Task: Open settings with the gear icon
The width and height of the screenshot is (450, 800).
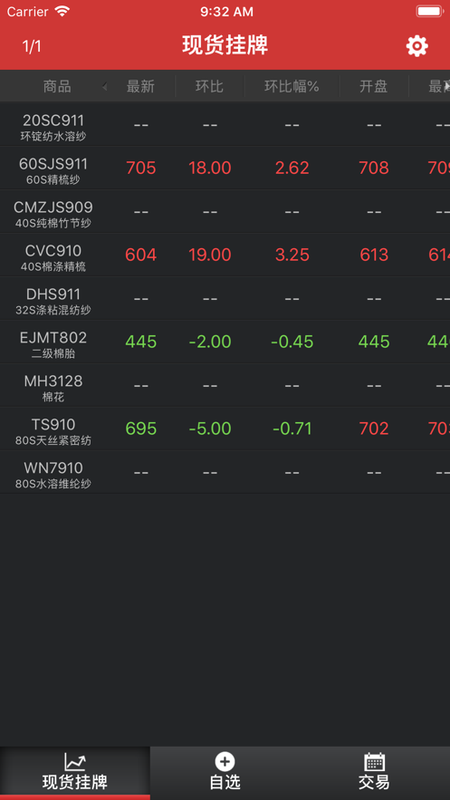Action: point(417,46)
